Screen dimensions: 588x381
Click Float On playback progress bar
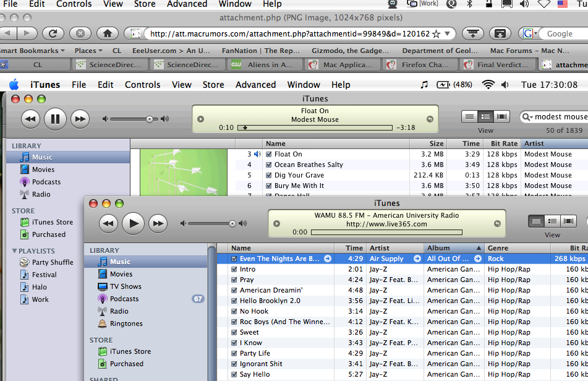(315, 127)
